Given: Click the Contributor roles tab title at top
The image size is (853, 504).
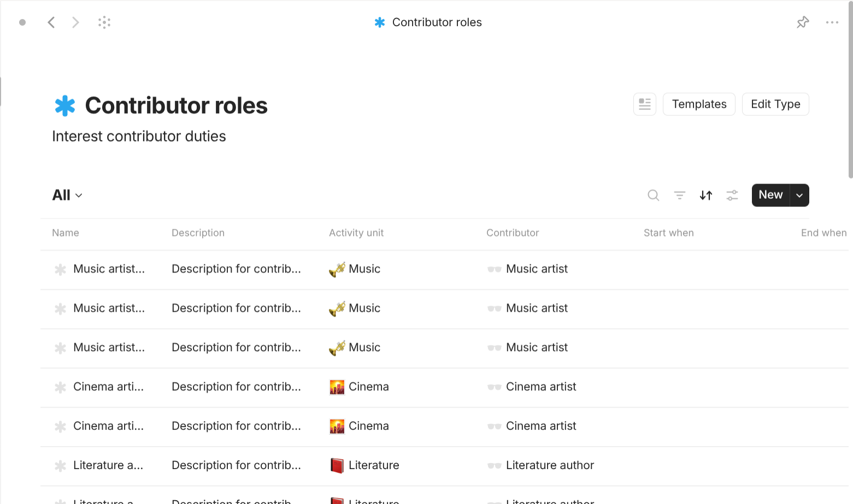Looking at the screenshot, I should pos(437,22).
